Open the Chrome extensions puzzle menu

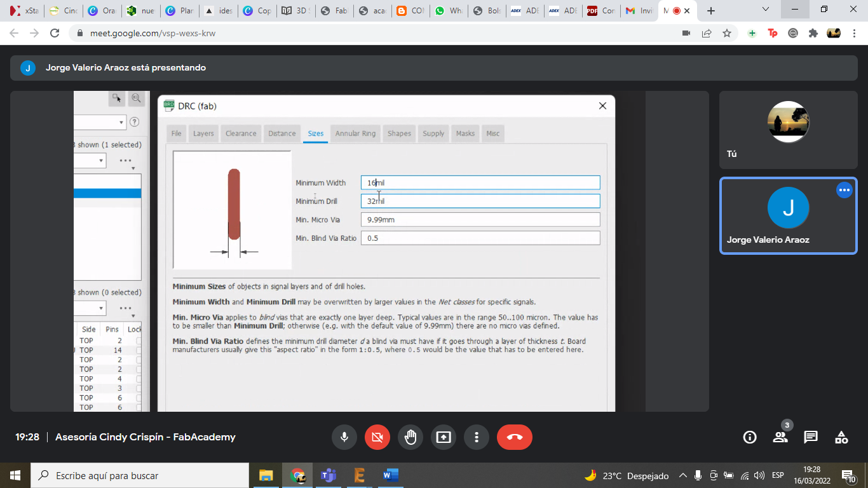click(x=813, y=33)
